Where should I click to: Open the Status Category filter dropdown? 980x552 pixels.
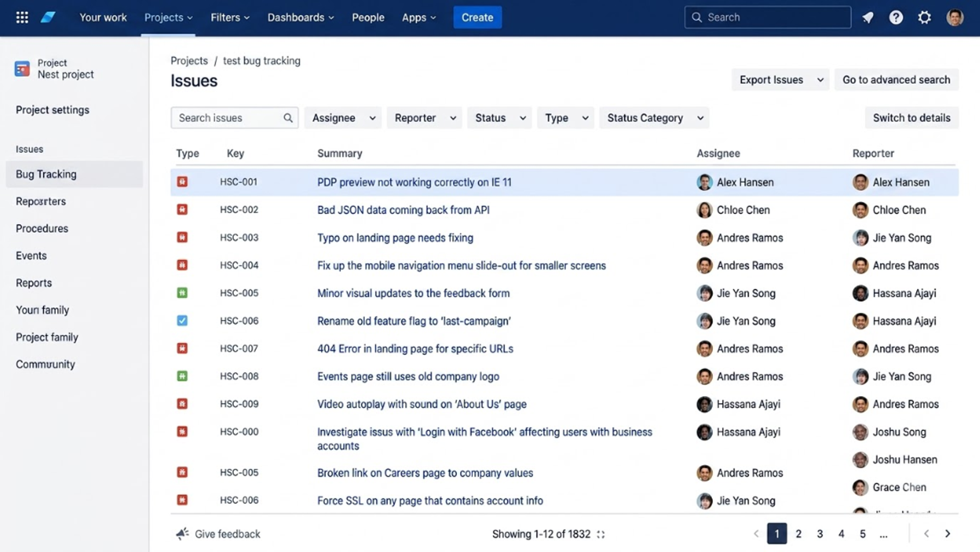click(x=654, y=118)
